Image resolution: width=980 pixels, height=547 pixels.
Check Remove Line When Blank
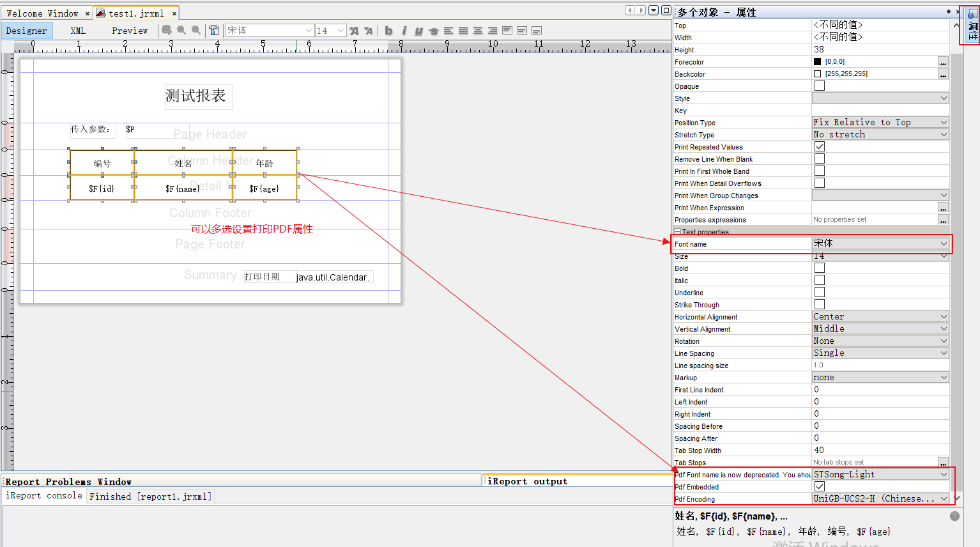[x=820, y=158]
